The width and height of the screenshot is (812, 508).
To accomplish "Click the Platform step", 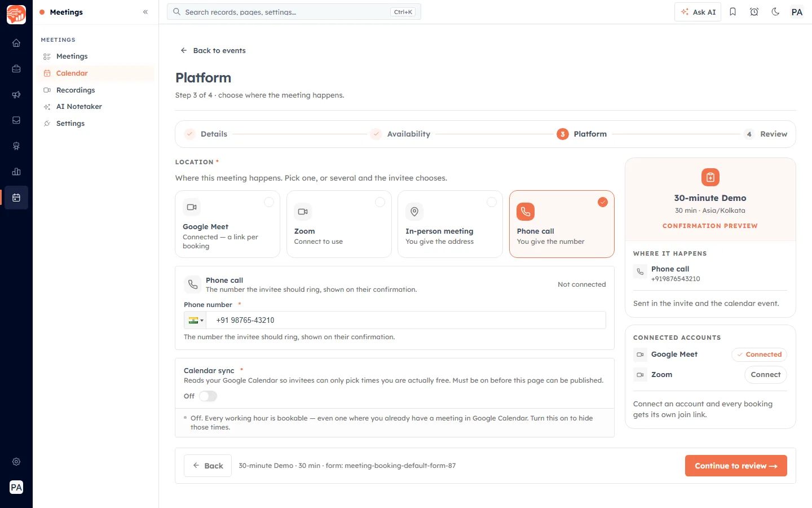I will point(582,134).
